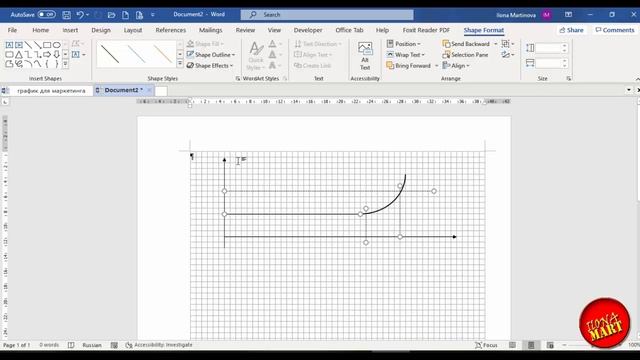Open the File menu
This screenshot has width=640, height=360.
12,30
